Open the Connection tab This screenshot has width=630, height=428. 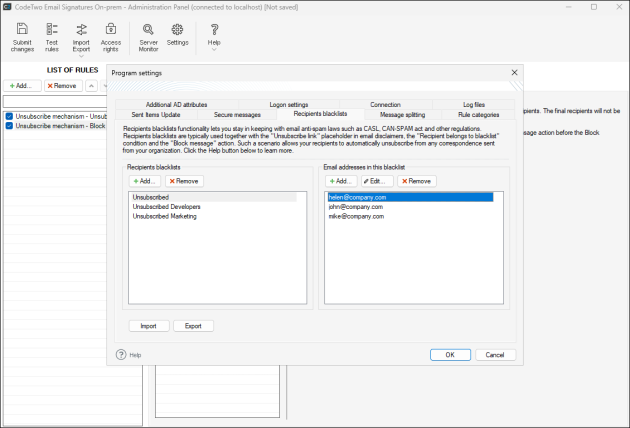[385, 104]
